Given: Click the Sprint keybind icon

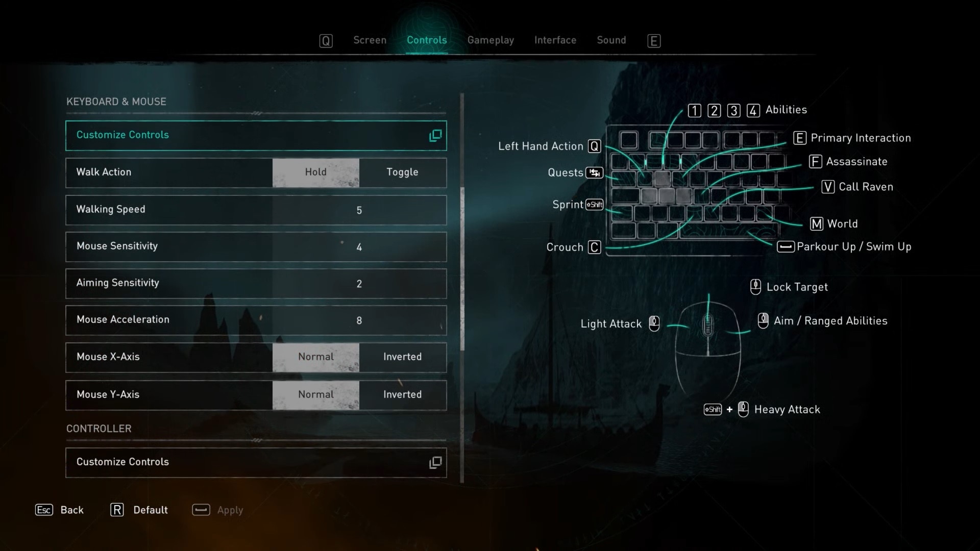Looking at the screenshot, I should point(593,204).
